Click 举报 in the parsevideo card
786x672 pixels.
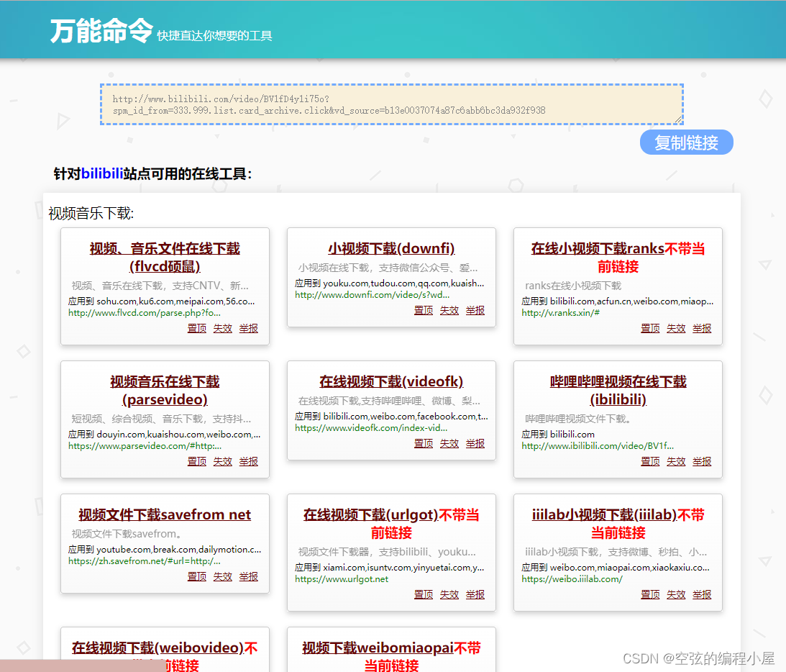click(249, 461)
